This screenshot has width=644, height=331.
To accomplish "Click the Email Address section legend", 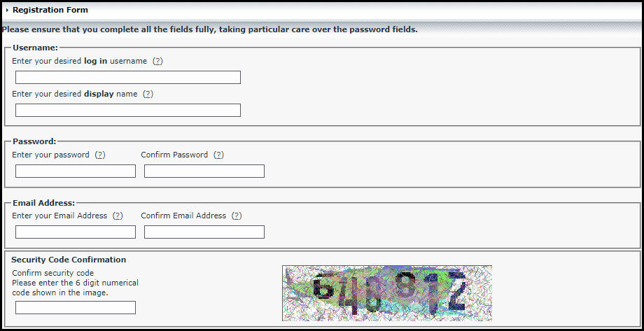I will [x=43, y=203].
